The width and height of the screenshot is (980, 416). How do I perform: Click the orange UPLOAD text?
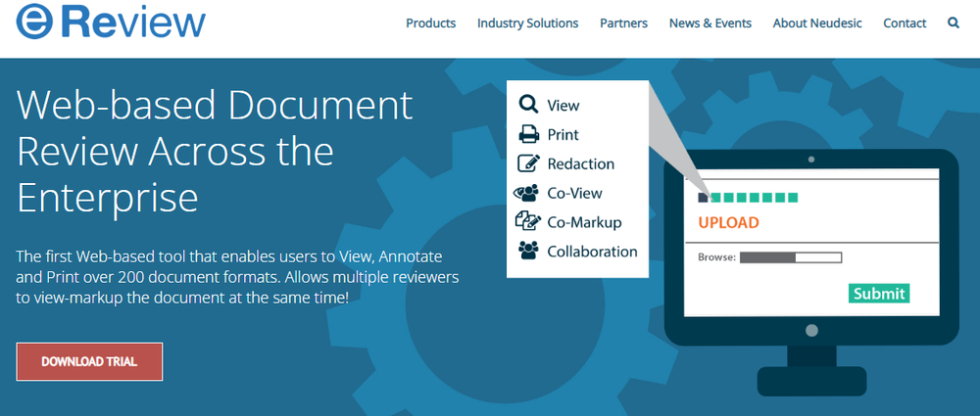pos(728,222)
